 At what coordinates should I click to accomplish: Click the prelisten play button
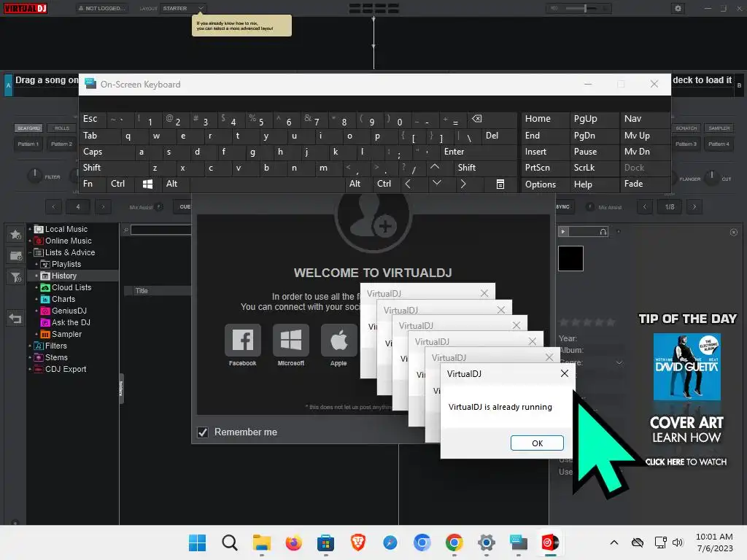point(563,231)
